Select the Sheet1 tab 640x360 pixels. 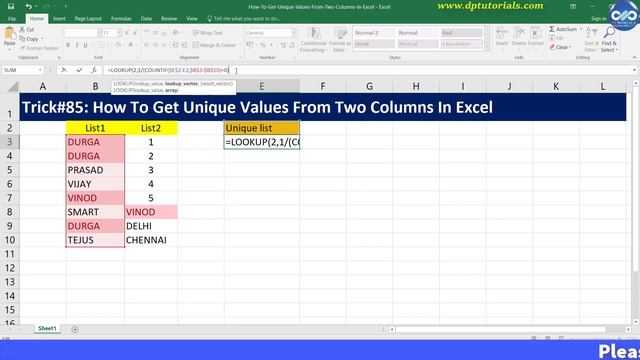coord(47,329)
